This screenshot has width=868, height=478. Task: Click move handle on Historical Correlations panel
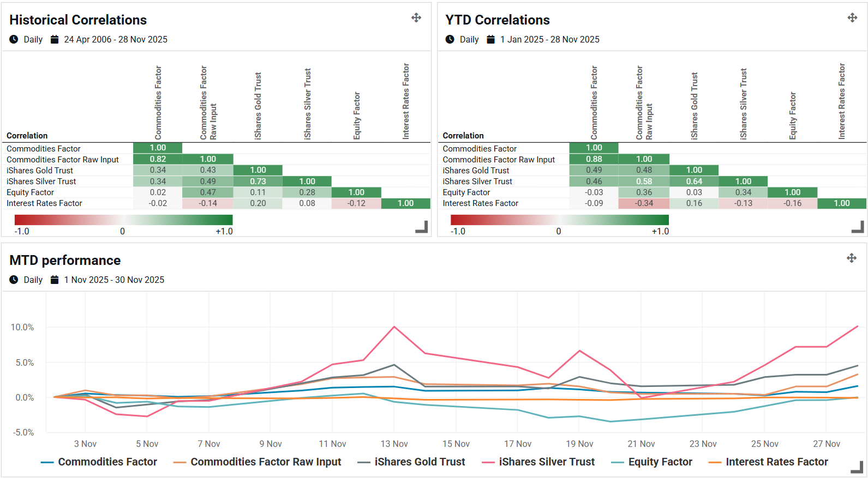pyautogui.click(x=416, y=18)
